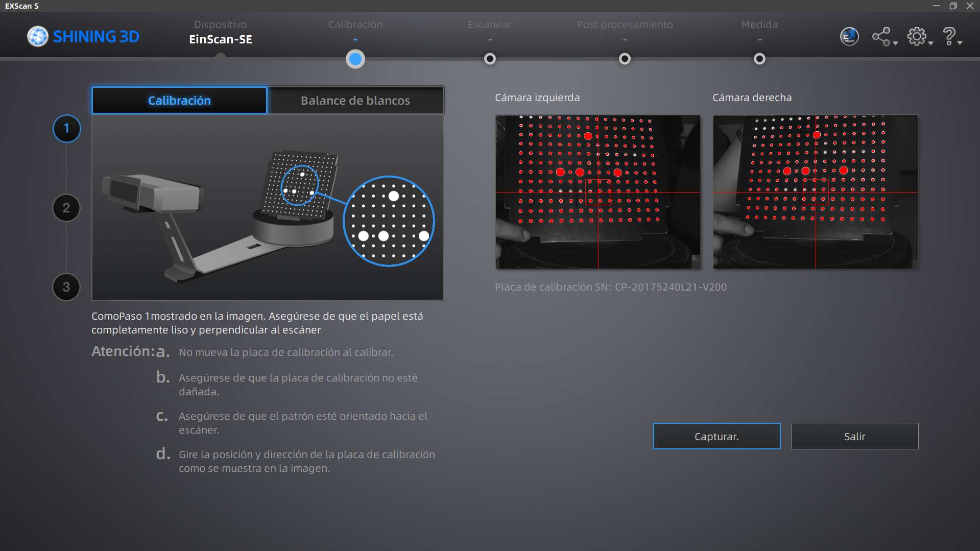The width and height of the screenshot is (980, 551).
Task: Click the Post procesamiento step node
Action: pyautogui.click(x=624, y=59)
